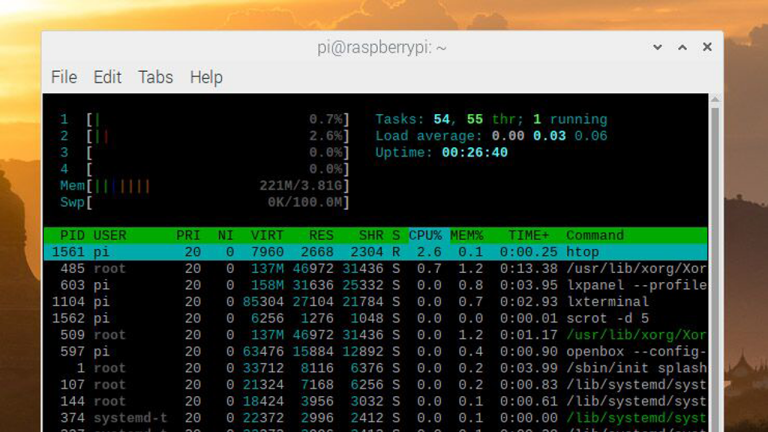Screen dimensions: 768x432
Task: Sort by the Command column header
Action: click(595, 236)
